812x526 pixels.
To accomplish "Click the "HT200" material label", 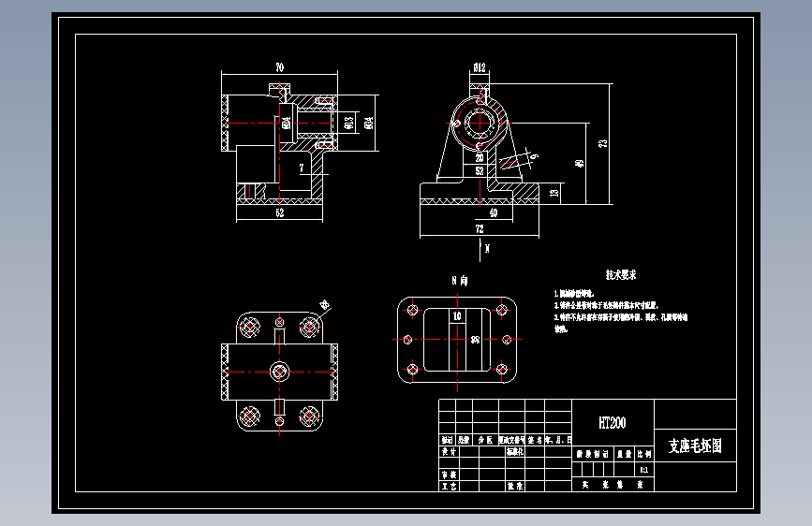I will click(x=613, y=423).
